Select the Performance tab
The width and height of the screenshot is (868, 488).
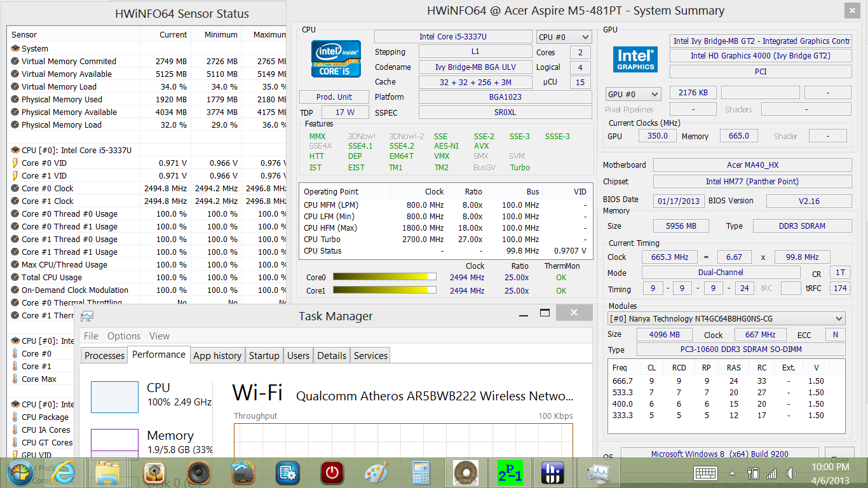[x=159, y=355]
